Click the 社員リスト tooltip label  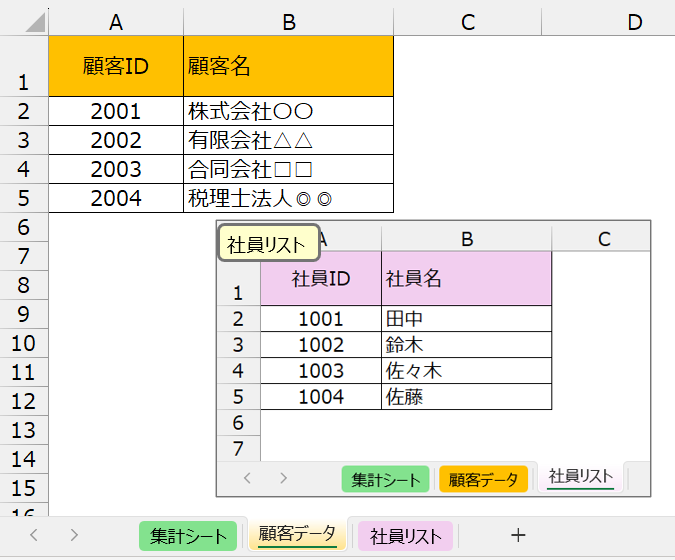point(267,244)
